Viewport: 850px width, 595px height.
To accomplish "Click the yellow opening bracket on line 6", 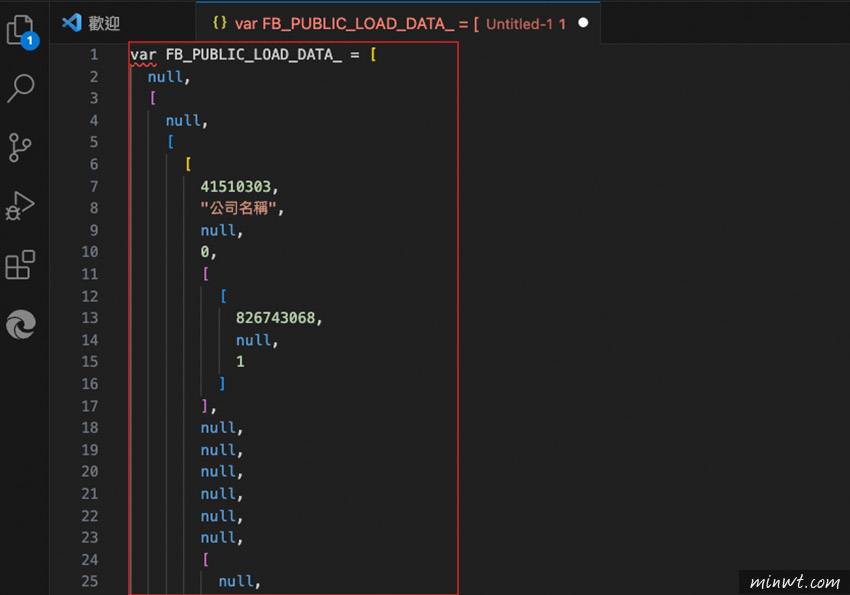I will [x=188, y=164].
